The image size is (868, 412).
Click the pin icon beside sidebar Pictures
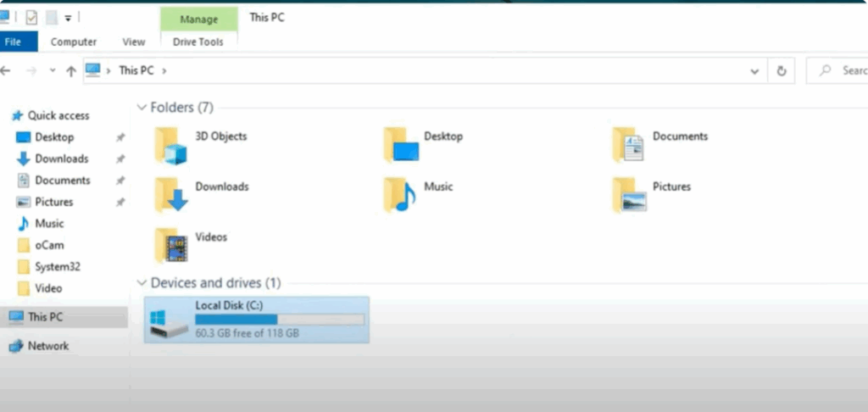pos(120,202)
